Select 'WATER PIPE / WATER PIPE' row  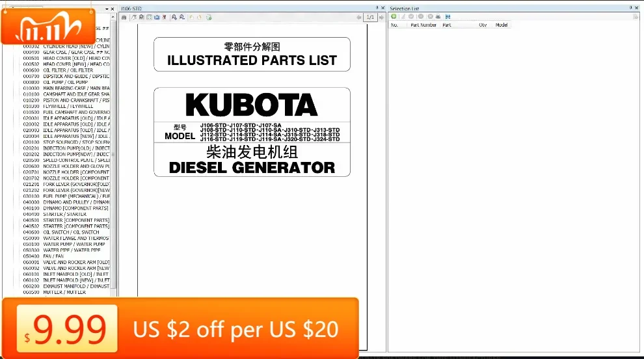62,250
